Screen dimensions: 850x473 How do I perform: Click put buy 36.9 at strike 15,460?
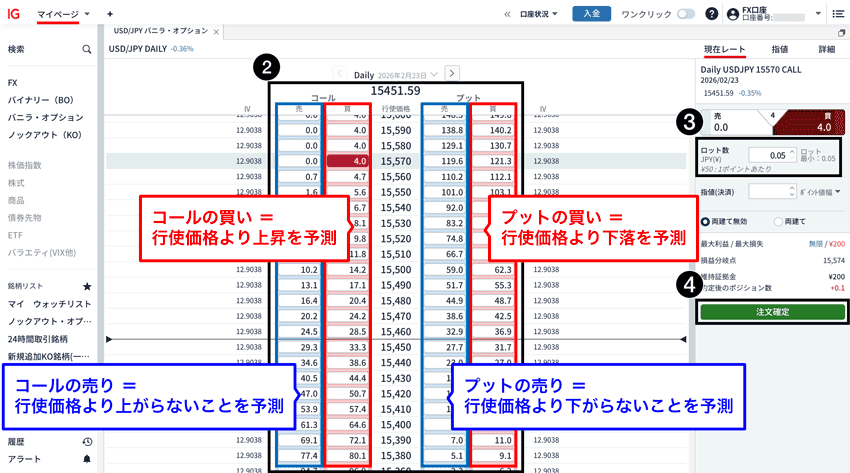(493, 332)
